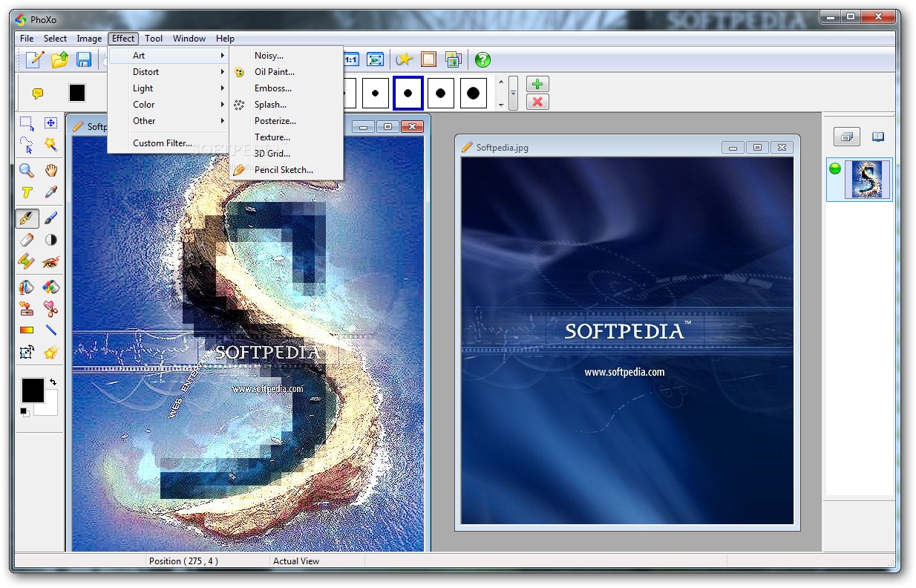Image resolution: width=916 pixels, height=588 pixels.
Task: Choose Custom Filter... in Effect menu
Action: click(169, 143)
